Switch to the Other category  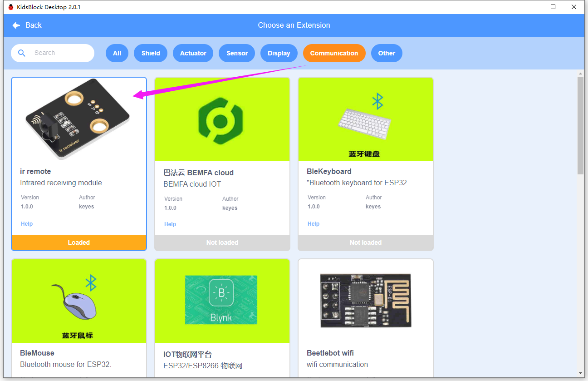pyautogui.click(x=387, y=53)
